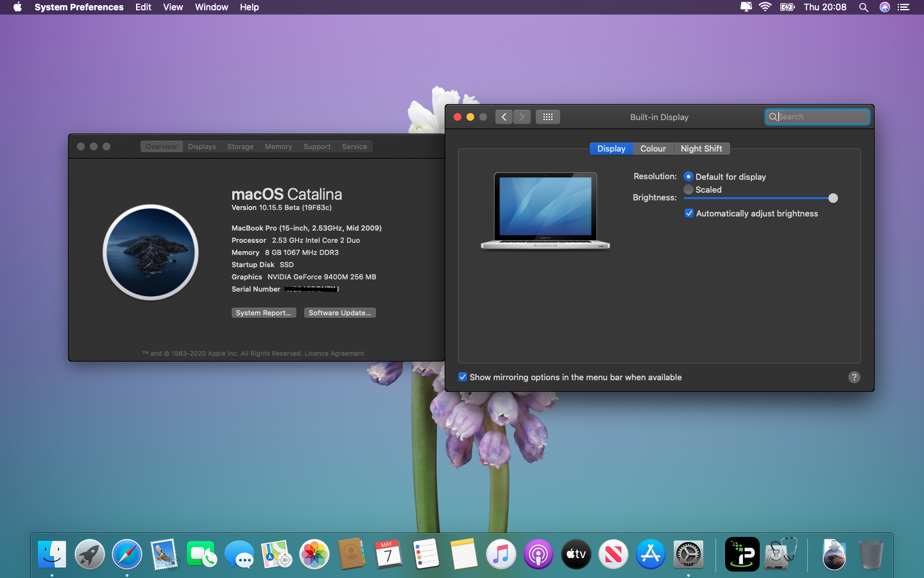Open Finder from the dock
924x578 pixels.
52,554
